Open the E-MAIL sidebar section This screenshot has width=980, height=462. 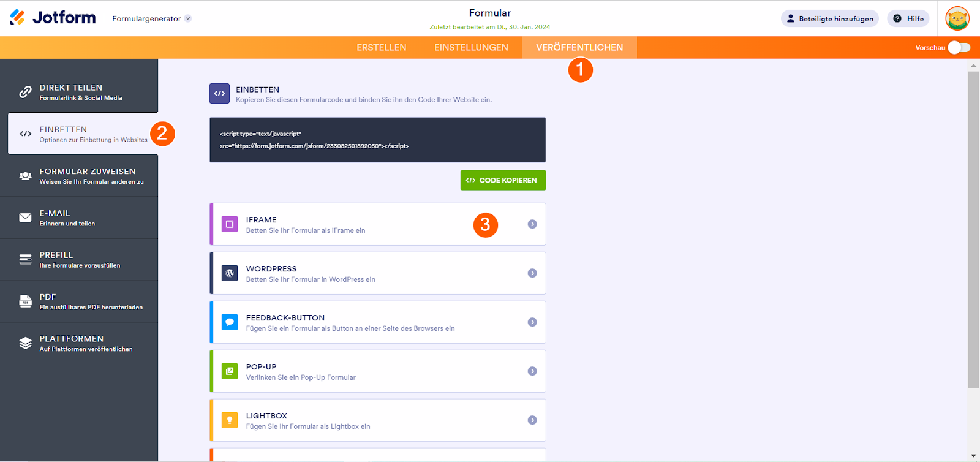point(79,218)
